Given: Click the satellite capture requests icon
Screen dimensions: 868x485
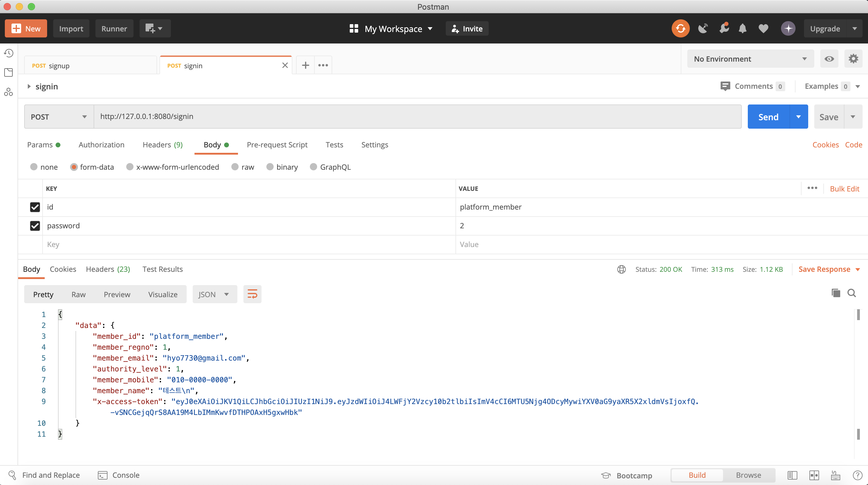Looking at the screenshot, I should pos(703,29).
